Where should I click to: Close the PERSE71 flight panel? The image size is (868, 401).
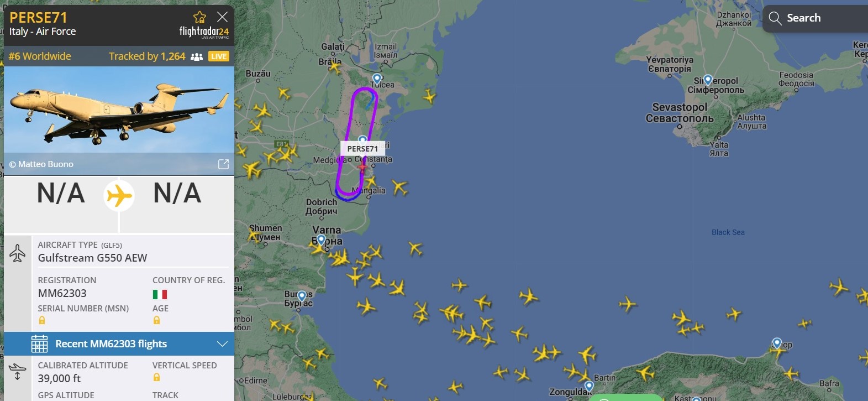[x=222, y=17]
